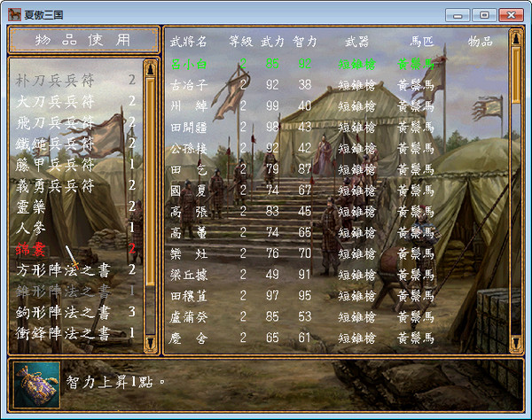Click the horse app icon in title bar
The width and height of the screenshot is (532, 420).
point(14,14)
